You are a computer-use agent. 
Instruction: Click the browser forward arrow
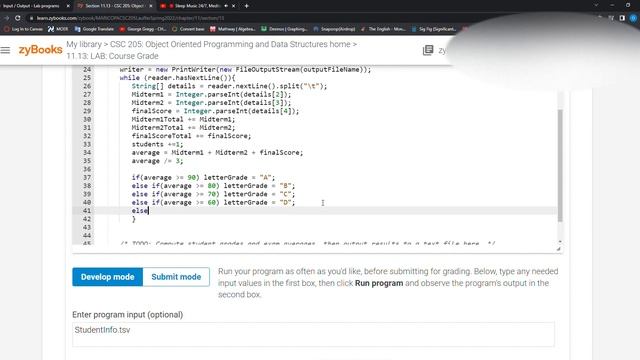pyautogui.click(x=7, y=18)
